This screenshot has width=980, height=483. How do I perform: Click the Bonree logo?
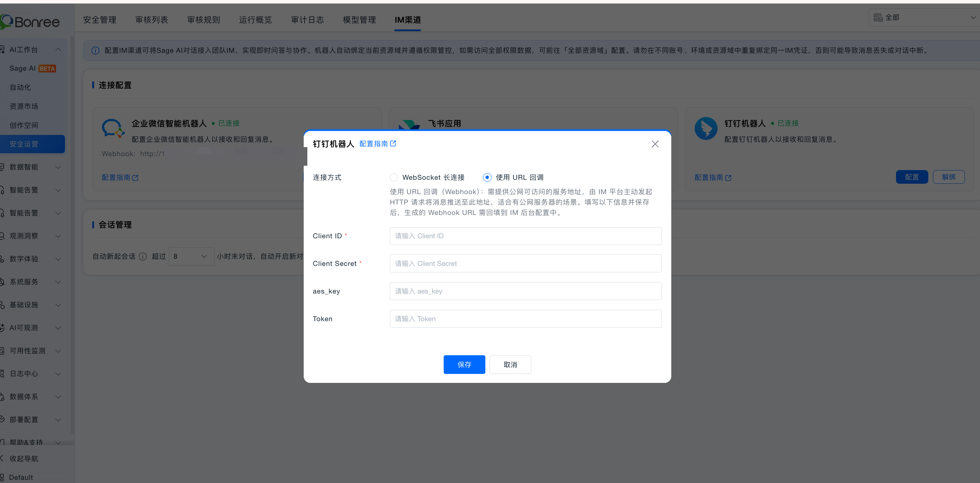tap(30, 22)
